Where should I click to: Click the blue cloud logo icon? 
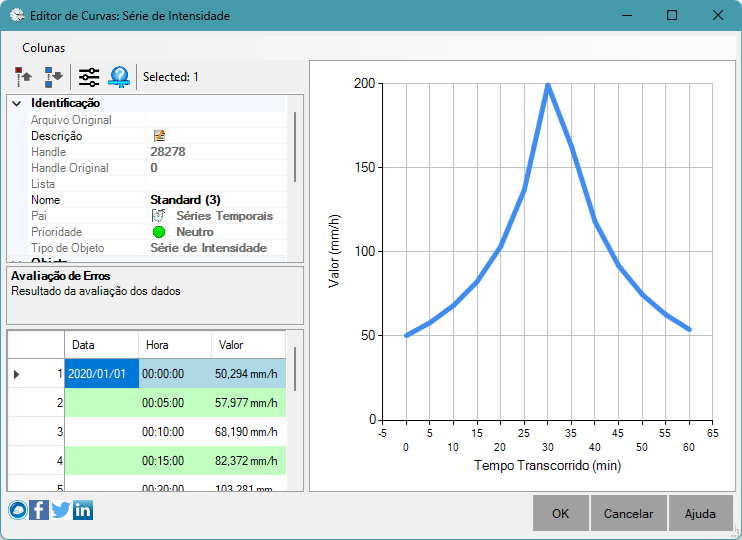[x=18, y=510]
